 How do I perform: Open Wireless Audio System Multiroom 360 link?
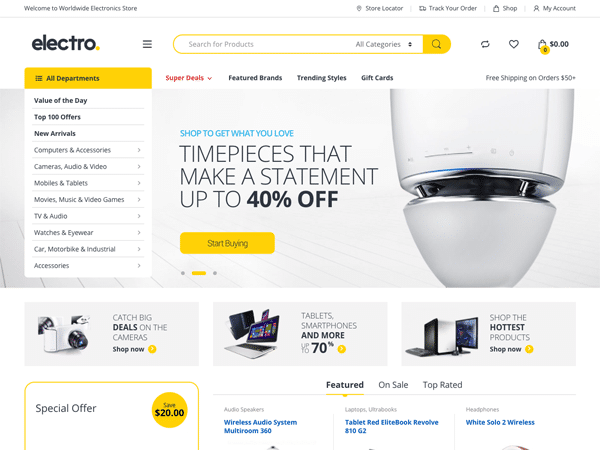(260, 427)
